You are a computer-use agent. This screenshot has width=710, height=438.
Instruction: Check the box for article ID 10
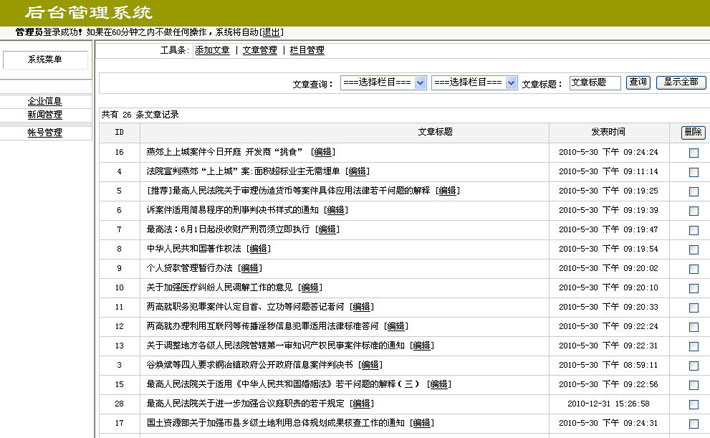pos(693,288)
